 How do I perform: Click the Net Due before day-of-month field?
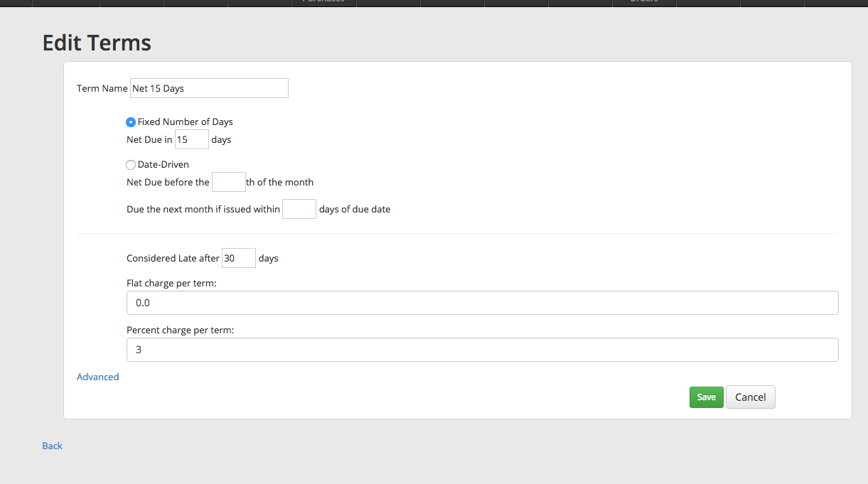[228, 182]
